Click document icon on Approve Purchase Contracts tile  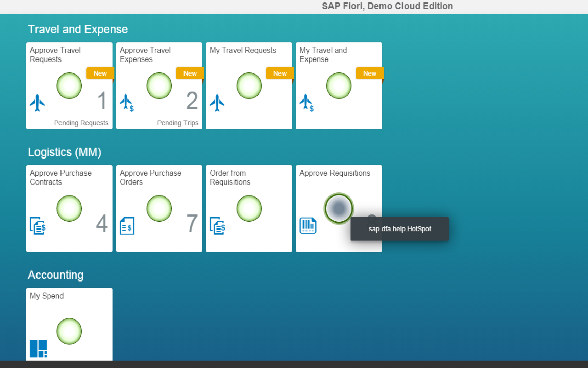[x=38, y=226]
